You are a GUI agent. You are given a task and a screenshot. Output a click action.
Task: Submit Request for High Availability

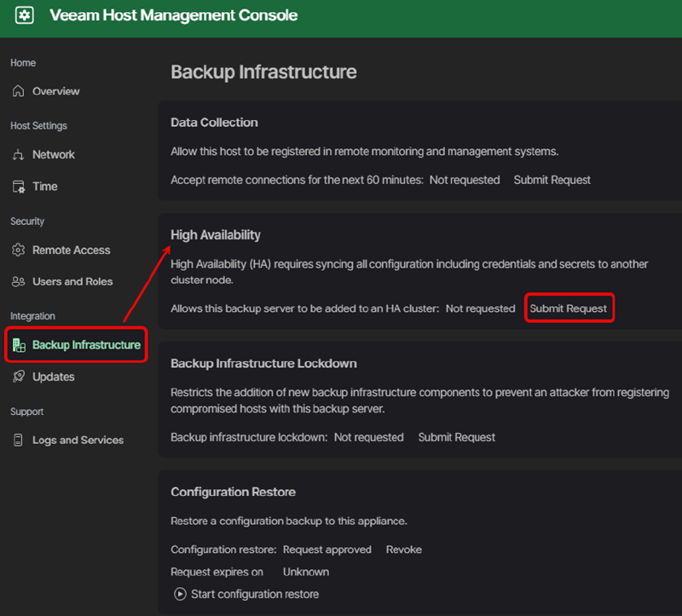coord(569,308)
